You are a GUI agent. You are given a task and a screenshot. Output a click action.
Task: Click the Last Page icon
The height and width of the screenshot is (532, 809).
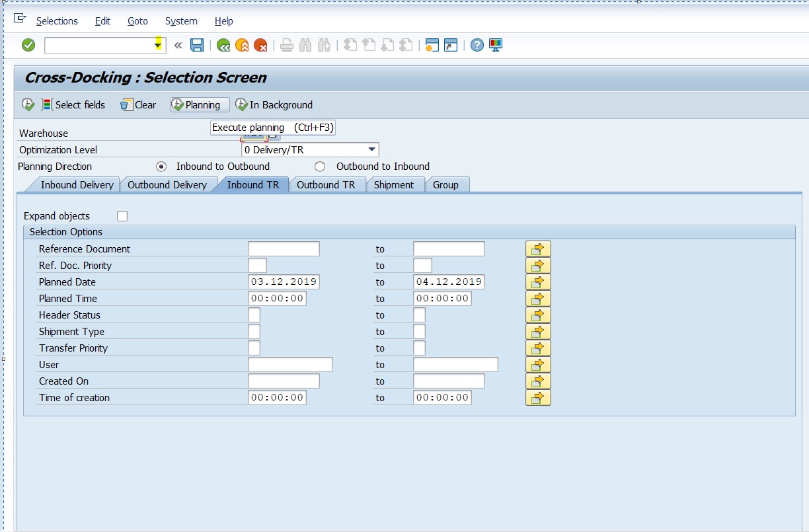406,45
